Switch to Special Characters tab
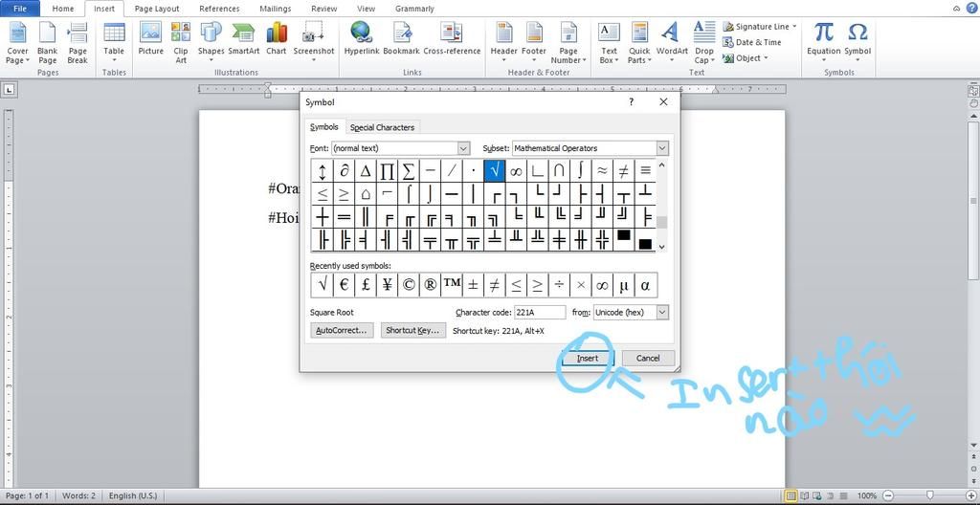Viewport: 980px width, 505px height. (382, 127)
